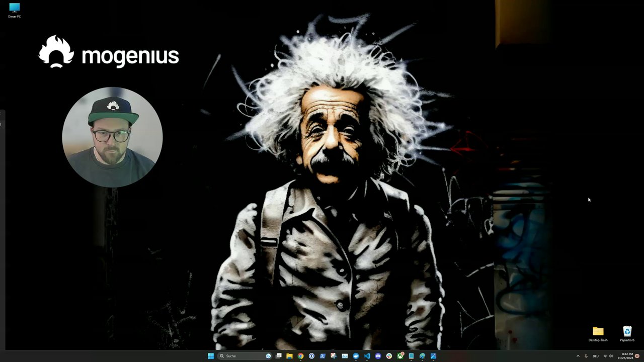Open network settings via Wi-Fi icon
This screenshot has height=362, width=644.
pos(605,356)
